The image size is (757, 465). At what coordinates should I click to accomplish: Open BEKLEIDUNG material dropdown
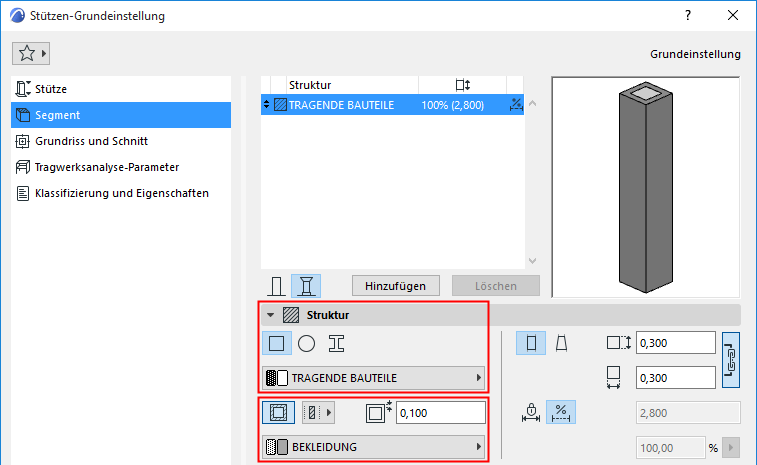374,447
